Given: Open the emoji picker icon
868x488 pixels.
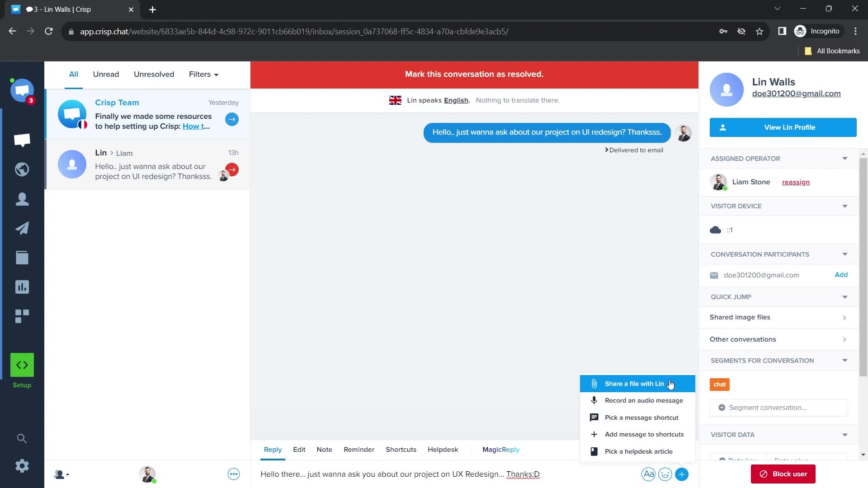Looking at the screenshot, I should pyautogui.click(x=665, y=474).
